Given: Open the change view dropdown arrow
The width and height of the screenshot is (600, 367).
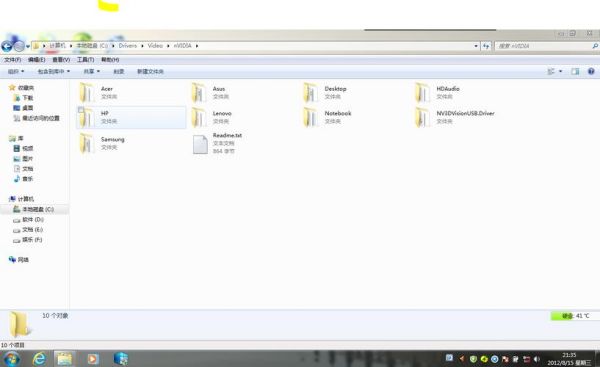Looking at the screenshot, I should click(x=561, y=72).
